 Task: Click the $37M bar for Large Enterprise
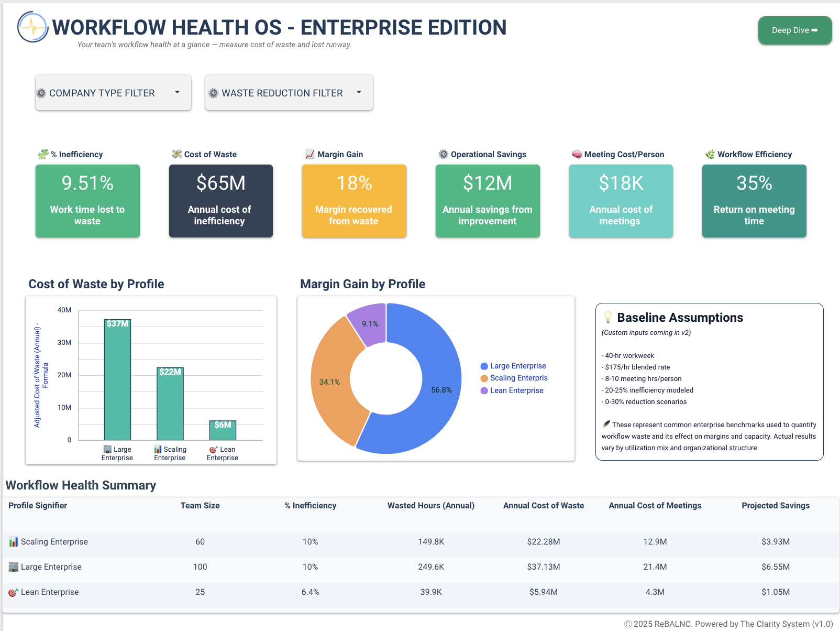tap(117, 380)
